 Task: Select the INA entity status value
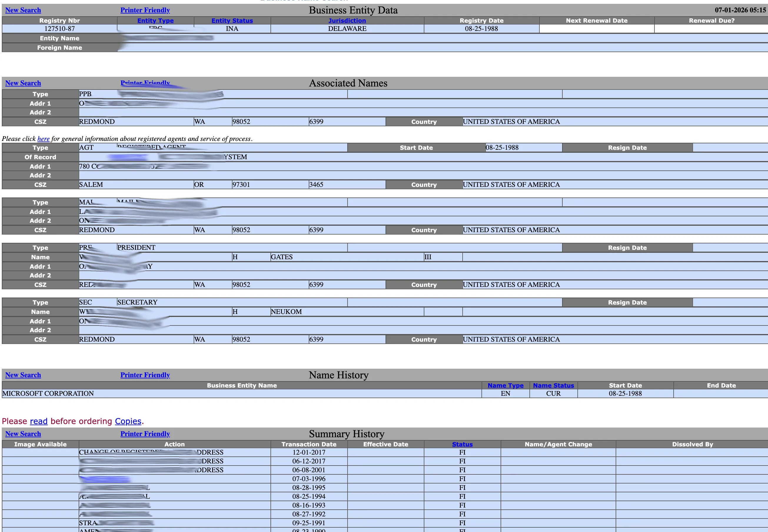[x=232, y=29]
